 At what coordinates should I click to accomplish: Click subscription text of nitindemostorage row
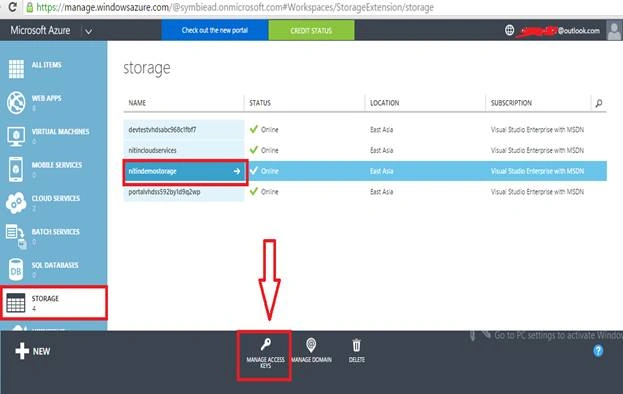click(537, 171)
